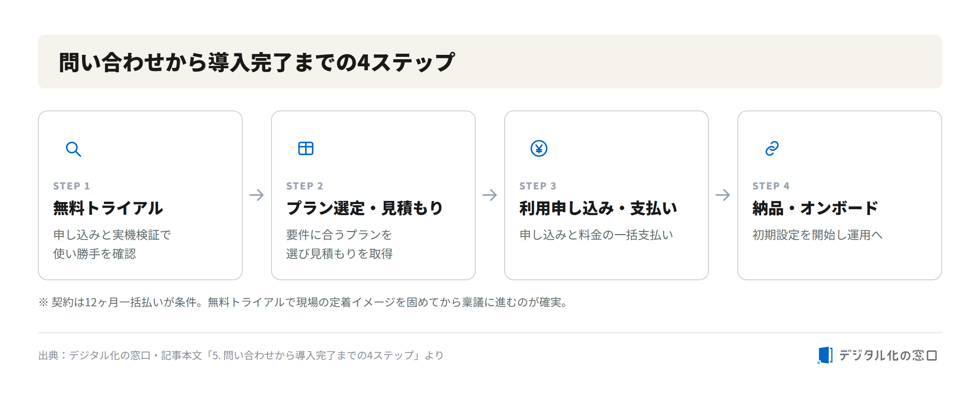The width and height of the screenshot is (980, 401).
Task: Click the description 申し込みと料金の一括支払い
Action: (596, 235)
